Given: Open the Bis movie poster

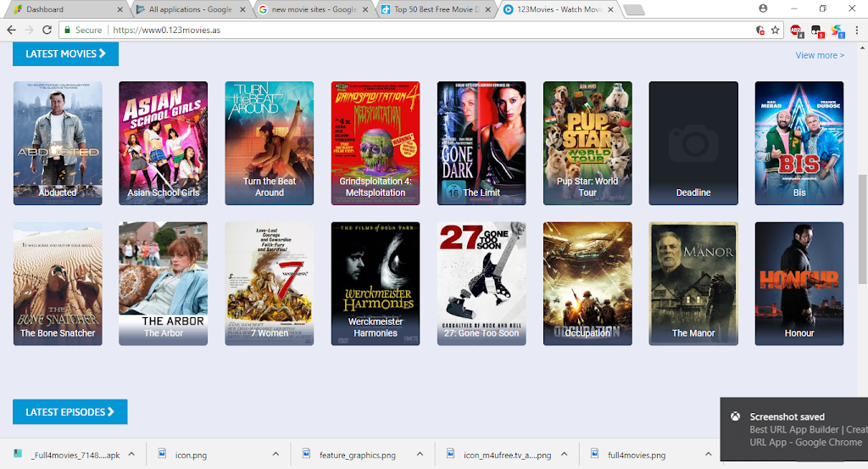Looking at the screenshot, I should tap(799, 143).
